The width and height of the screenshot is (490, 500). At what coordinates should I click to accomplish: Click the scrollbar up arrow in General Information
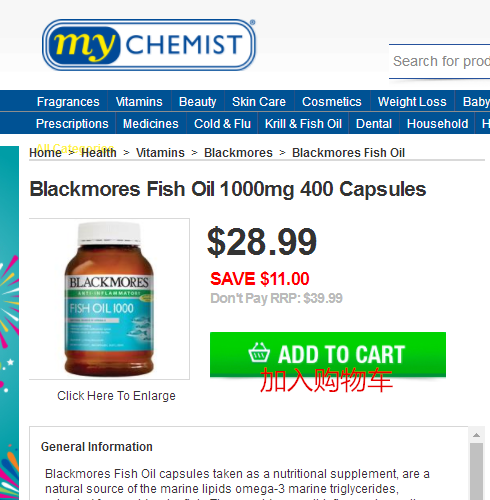[476, 435]
